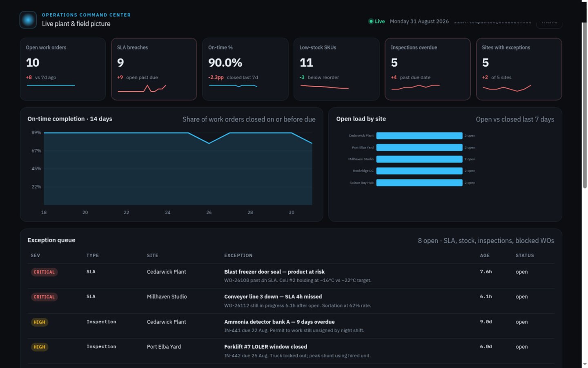The width and height of the screenshot is (588, 368).
Task: Click the 7.6h age value
Action: pyautogui.click(x=486, y=272)
